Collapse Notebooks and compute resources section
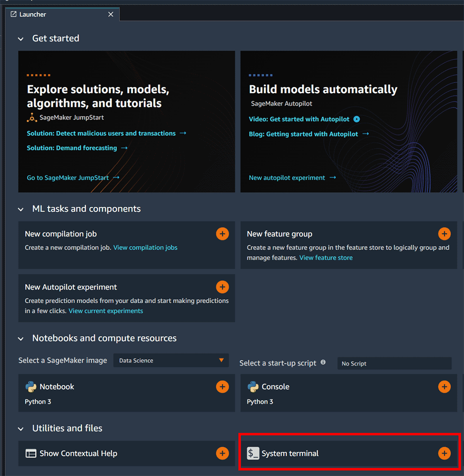Image resolution: width=464 pixels, height=476 pixels. 20,339
